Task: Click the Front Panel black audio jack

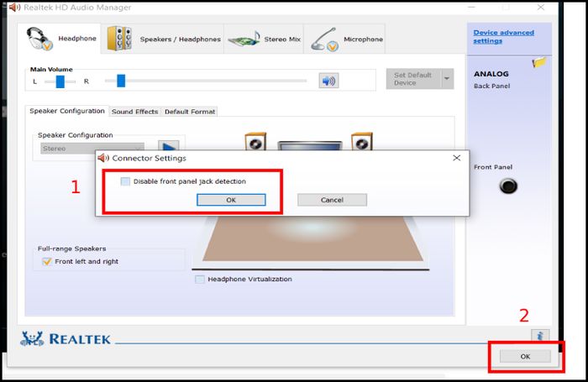Action: click(x=508, y=186)
